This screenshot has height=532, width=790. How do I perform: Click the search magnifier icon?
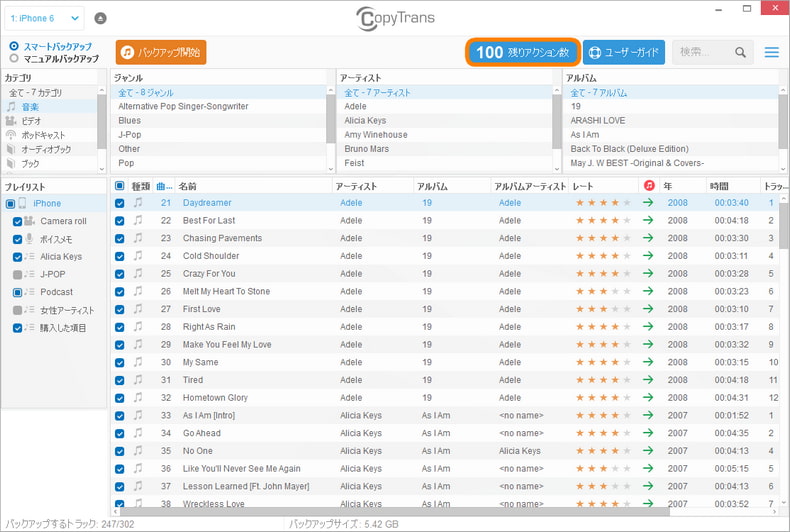pyautogui.click(x=740, y=52)
